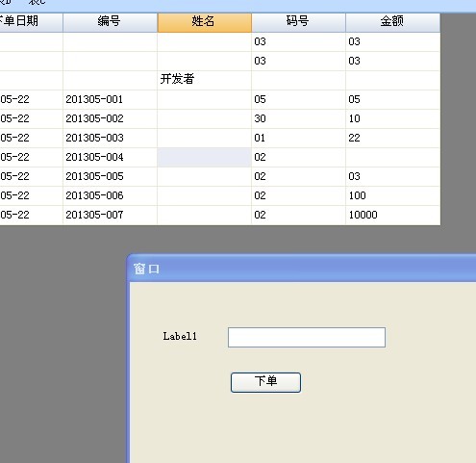Click 码号 value 02 in row 201305-005

(298, 176)
